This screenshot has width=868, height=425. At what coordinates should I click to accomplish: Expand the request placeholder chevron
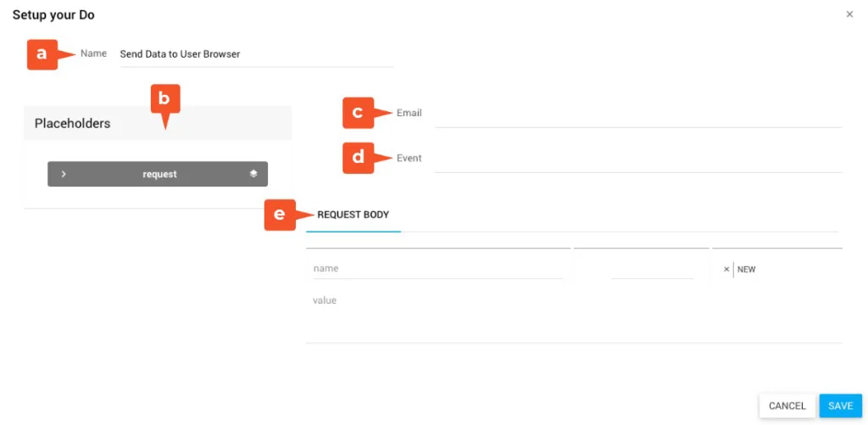[x=64, y=174]
